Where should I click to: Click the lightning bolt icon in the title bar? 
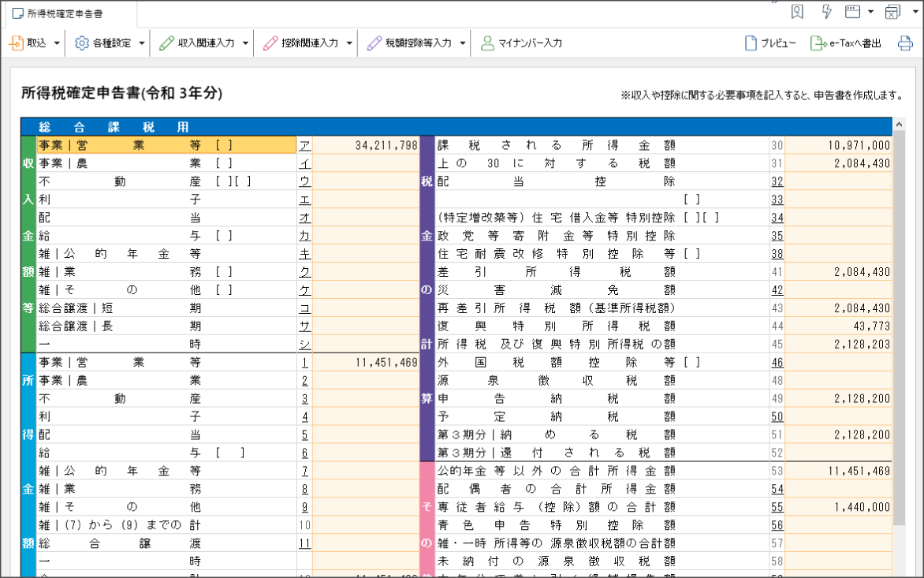[825, 13]
